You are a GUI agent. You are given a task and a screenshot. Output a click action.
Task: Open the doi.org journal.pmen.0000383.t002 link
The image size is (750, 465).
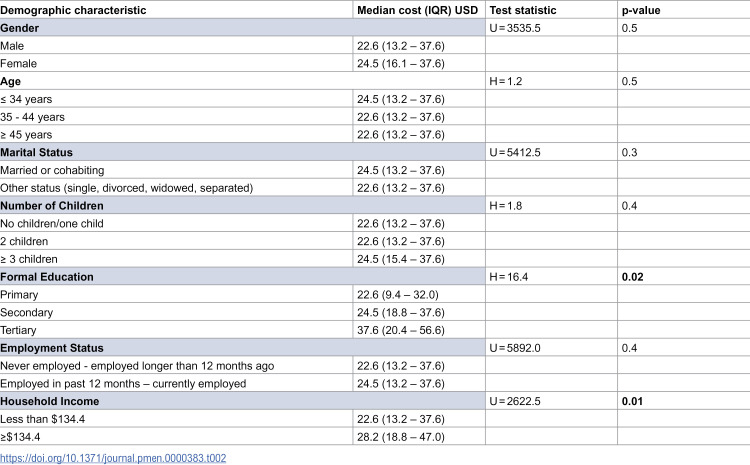pyautogui.click(x=113, y=458)
